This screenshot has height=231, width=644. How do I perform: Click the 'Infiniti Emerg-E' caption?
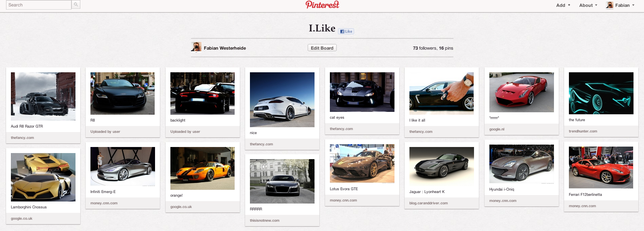click(x=103, y=192)
